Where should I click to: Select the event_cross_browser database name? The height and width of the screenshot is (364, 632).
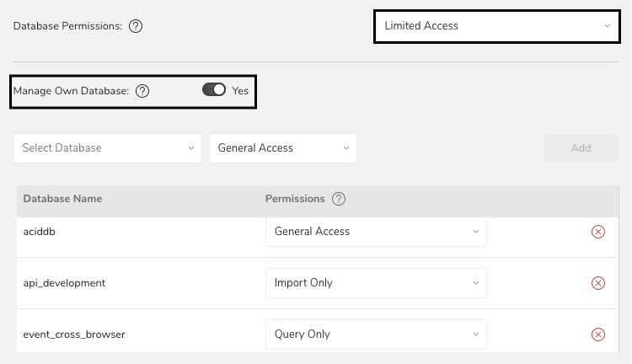pyautogui.click(x=74, y=335)
